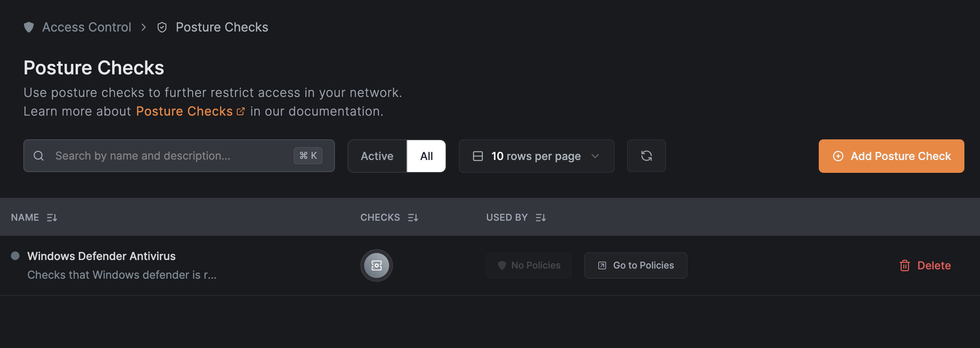The height and width of the screenshot is (348, 980).
Task: Click the trash icon beside Delete
Action: click(904, 265)
